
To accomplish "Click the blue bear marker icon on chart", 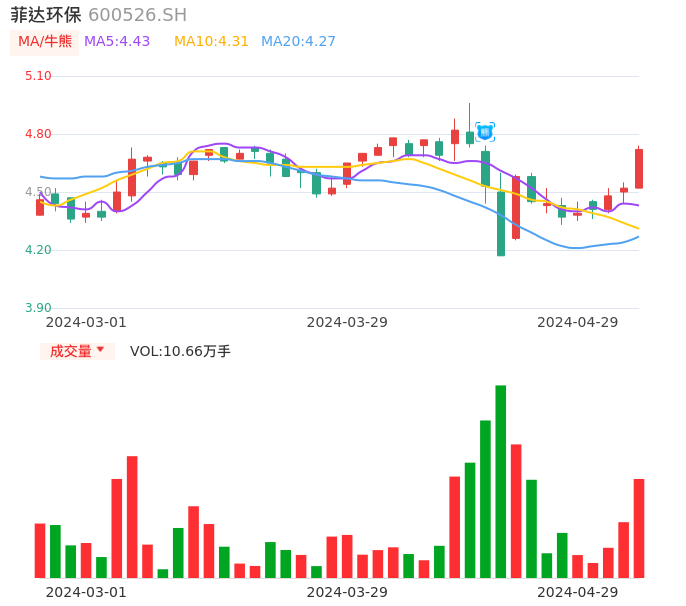I will pos(485,132).
